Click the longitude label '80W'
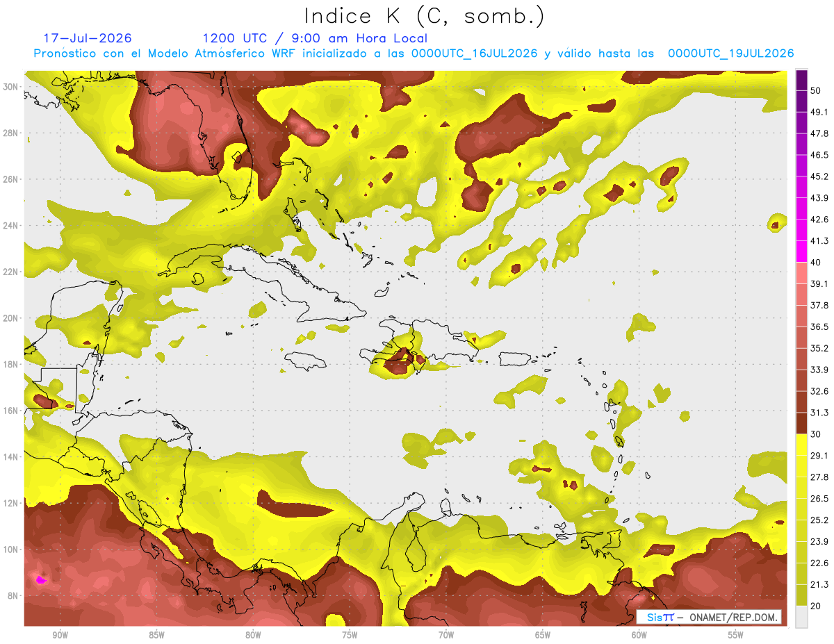 coord(253,635)
